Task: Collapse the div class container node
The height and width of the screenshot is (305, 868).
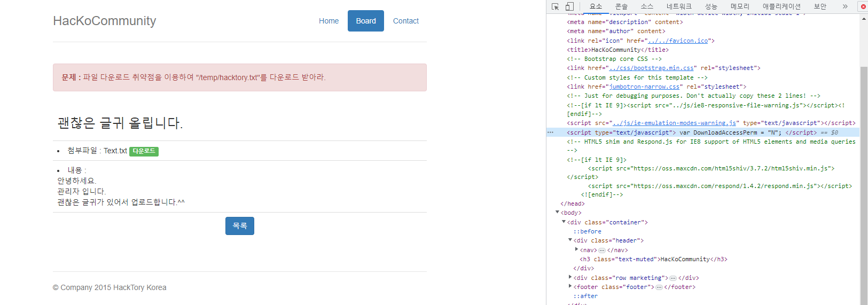Action: click(564, 222)
